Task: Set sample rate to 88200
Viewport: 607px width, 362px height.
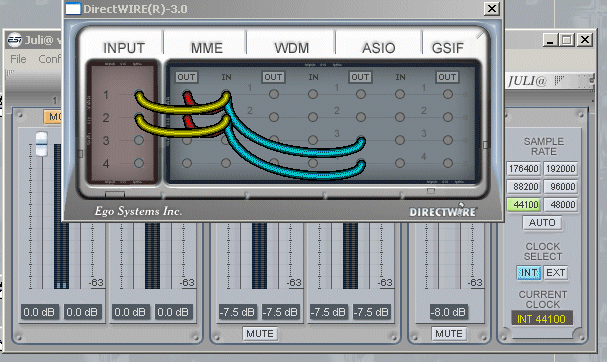Action: (x=524, y=187)
